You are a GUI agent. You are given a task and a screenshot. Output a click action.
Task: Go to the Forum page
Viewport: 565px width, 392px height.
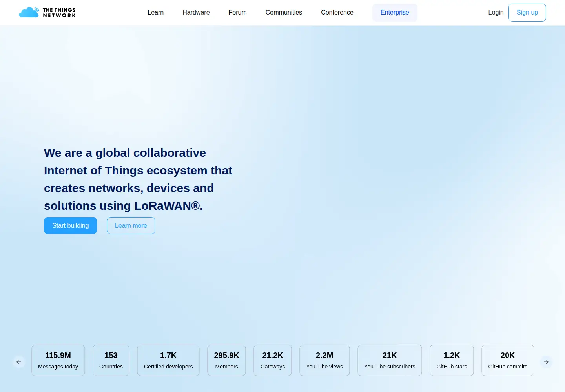click(238, 13)
